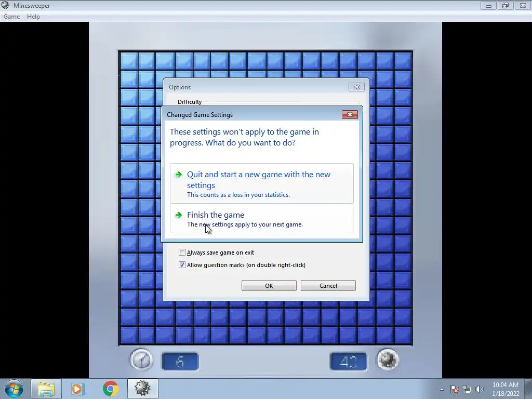
Task: Click the Minesweeper title bar icon
Action: pos(5,5)
